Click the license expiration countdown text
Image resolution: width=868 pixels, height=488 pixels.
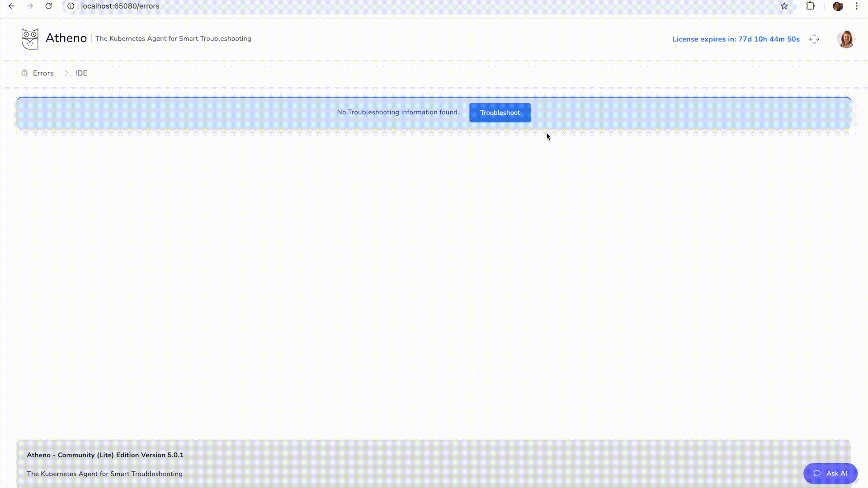click(736, 39)
